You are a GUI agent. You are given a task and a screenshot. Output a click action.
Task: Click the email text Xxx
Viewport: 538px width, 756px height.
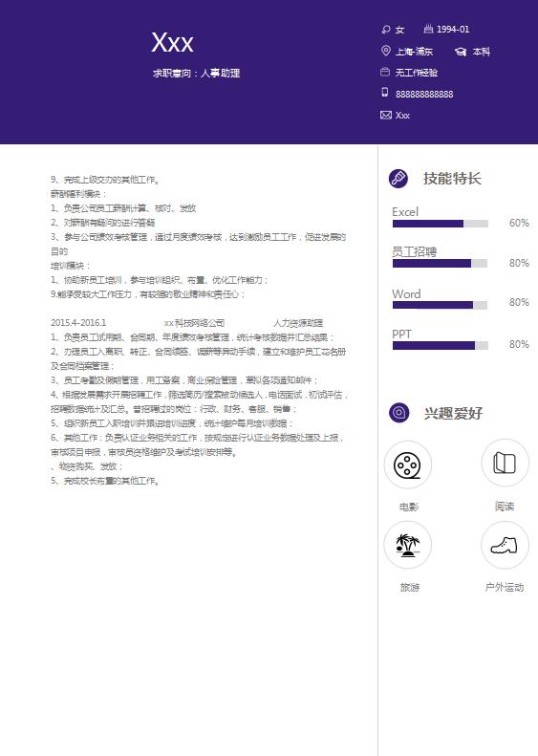tap(402, 116)
